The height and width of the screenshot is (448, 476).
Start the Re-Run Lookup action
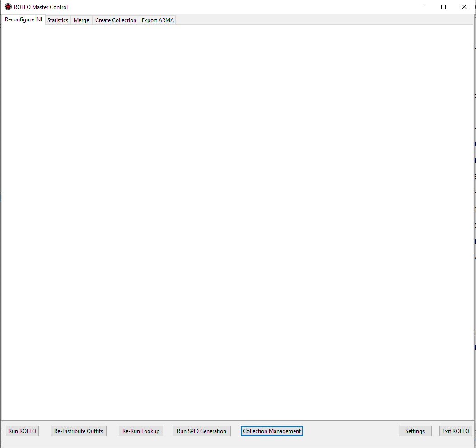141,431
